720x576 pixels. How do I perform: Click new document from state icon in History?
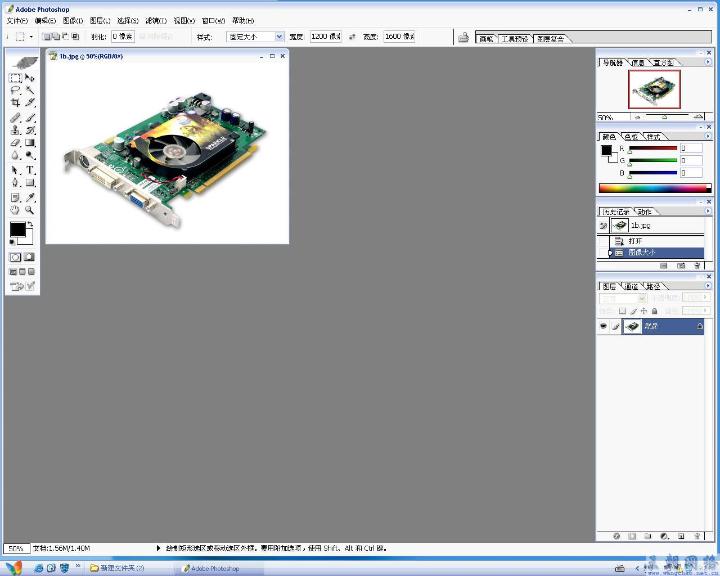tap(664, 265)
